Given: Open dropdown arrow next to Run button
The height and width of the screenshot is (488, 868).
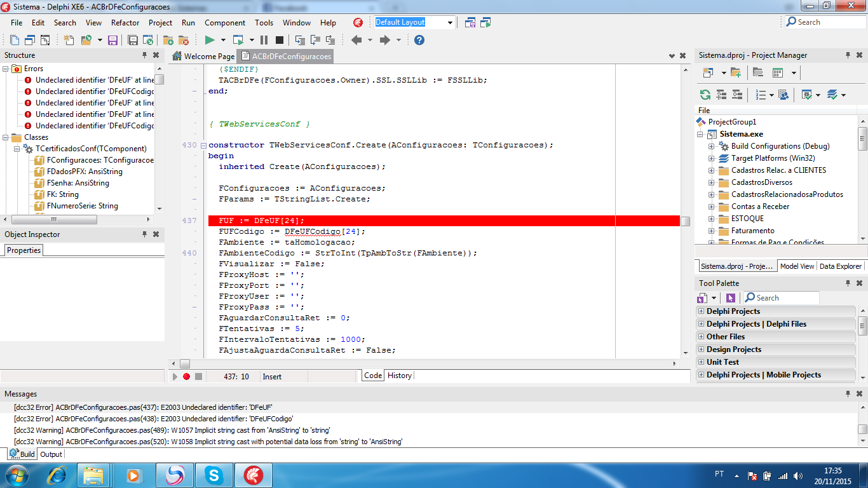Looking at the screenshot, I should (x=223, y=40).
